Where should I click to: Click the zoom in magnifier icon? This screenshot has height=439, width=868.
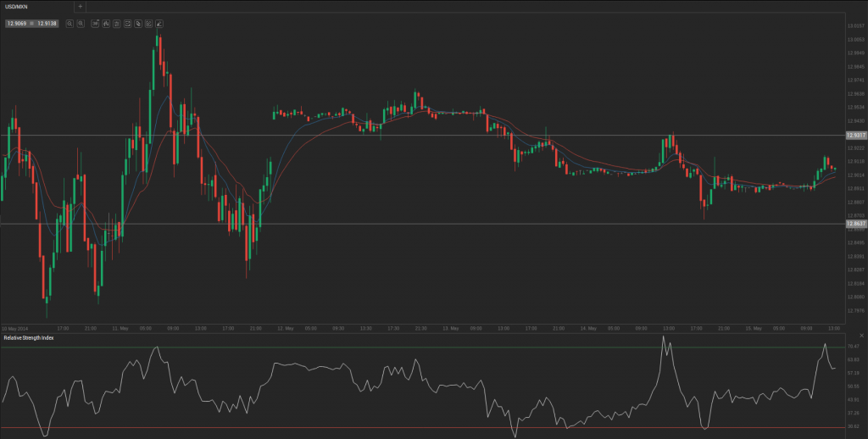81,24
